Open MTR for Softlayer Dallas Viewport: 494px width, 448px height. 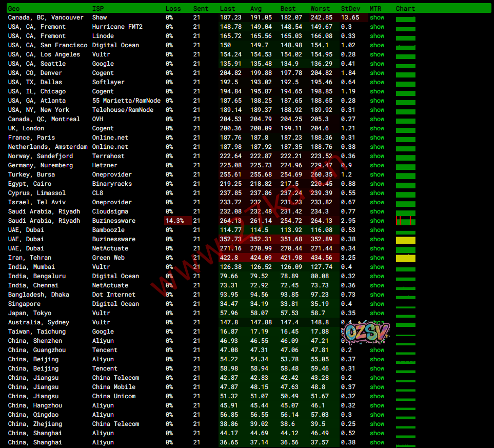(377, 82)
